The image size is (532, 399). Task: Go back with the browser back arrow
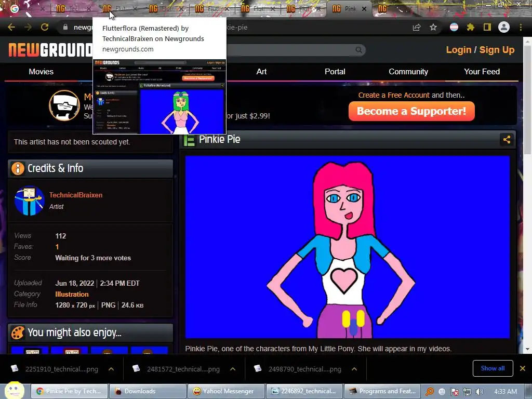[11, 27]
